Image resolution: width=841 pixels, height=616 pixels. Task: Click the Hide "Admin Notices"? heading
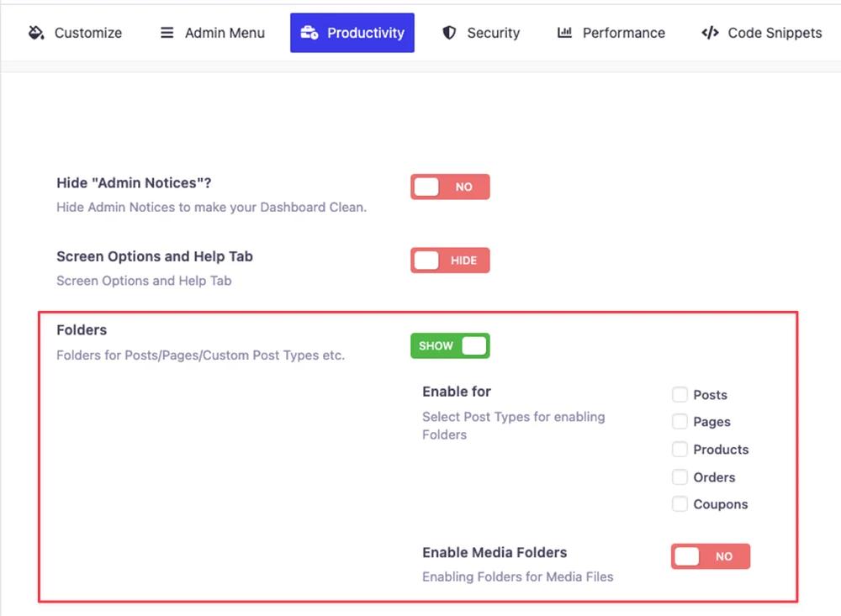134,183
